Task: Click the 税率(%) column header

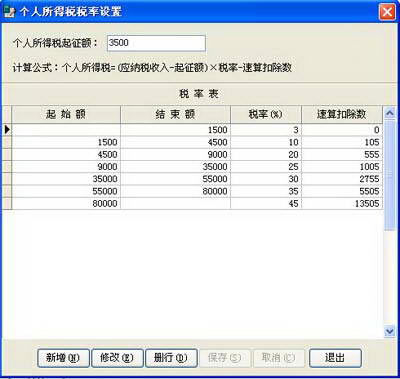Action: tap(266, 114)
